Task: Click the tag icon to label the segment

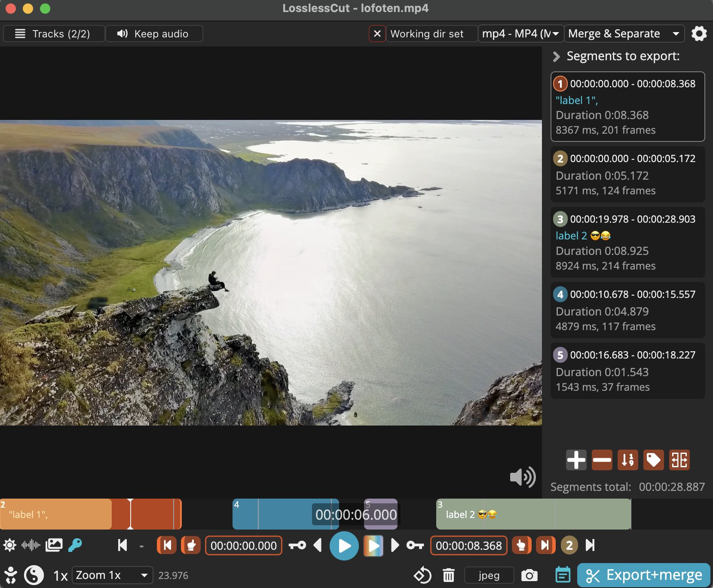Action: click(x=653, y=460)
